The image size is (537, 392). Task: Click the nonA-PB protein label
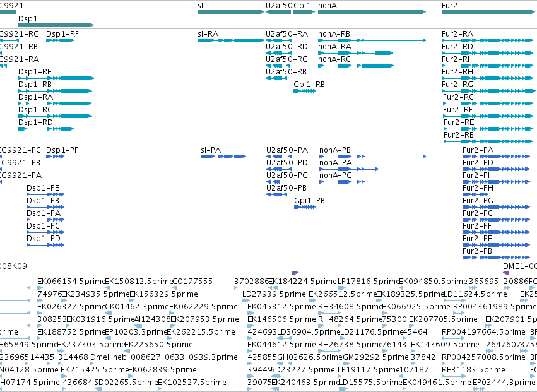click(335, 150)
